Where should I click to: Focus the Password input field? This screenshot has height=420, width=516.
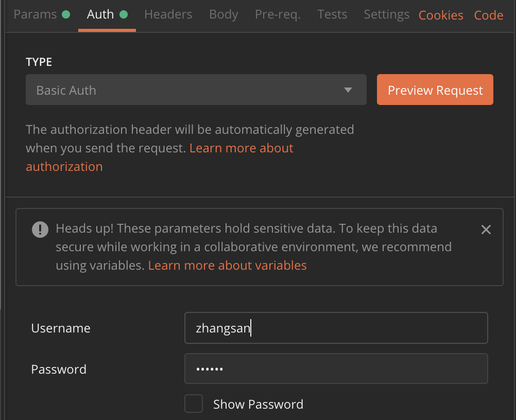336,369
